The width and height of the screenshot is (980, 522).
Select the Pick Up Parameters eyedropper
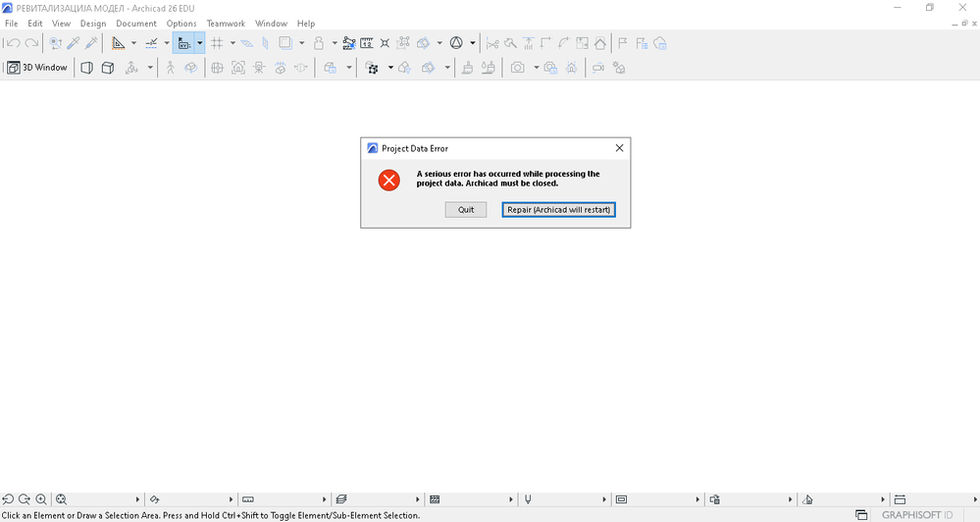coord(74,43)
